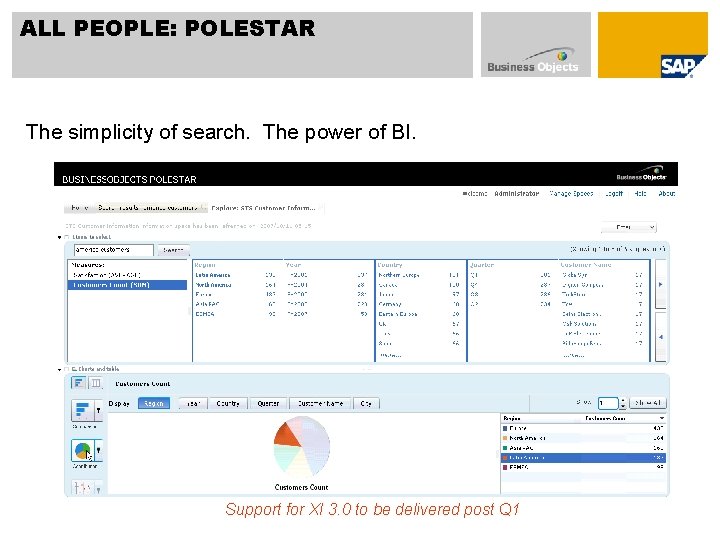Open dropdown at top right of workspace
Viewport: 720px width, 540px height.
coord(629,227)
